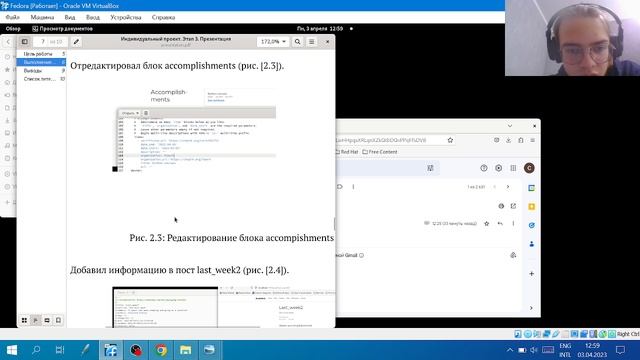Get add-ons with side panel plus icon

pos(531,273)
